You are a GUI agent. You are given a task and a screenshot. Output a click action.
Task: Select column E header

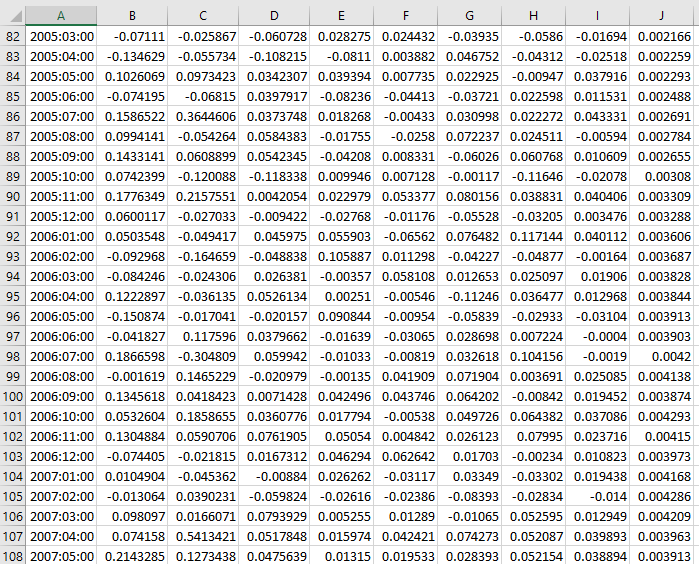[x=341, y=16]
